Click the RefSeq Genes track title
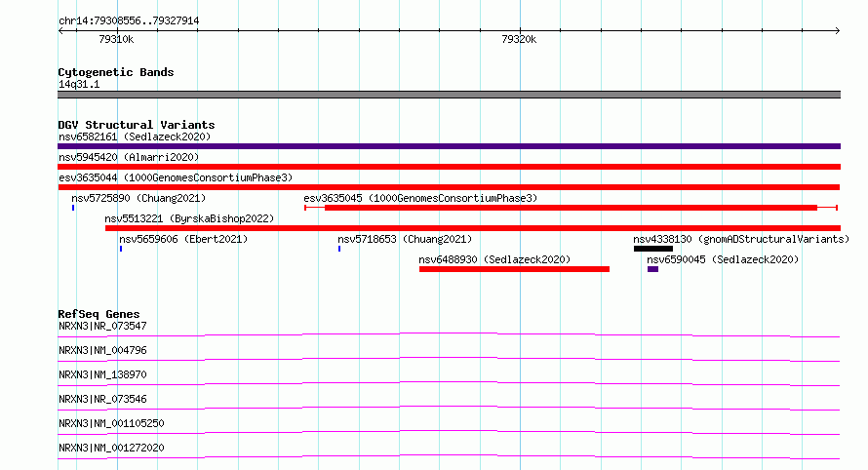This screenshot has height=470, width=868. 99,314
